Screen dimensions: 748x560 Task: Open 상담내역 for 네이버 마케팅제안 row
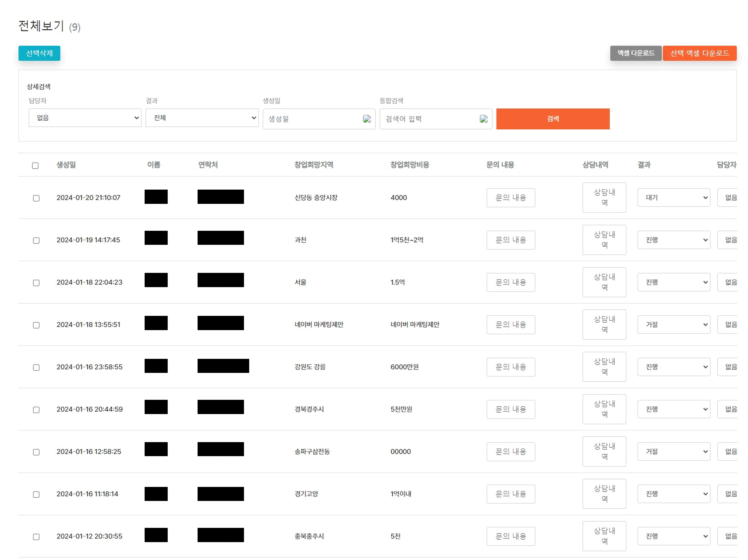[x=604, y=324]
